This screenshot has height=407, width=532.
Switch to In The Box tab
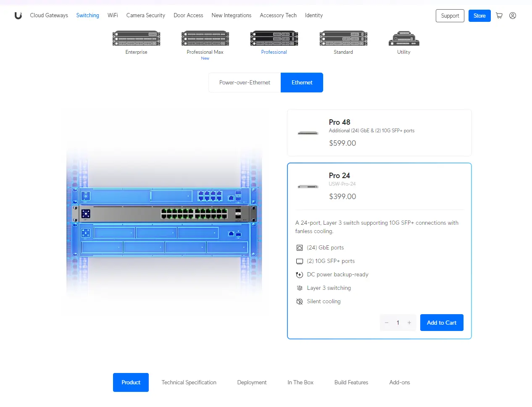(300, 382)
